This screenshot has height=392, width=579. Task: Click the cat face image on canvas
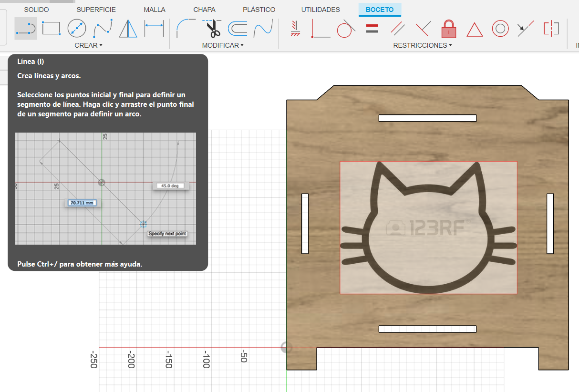pyautogui.click(x=428, y=227)
